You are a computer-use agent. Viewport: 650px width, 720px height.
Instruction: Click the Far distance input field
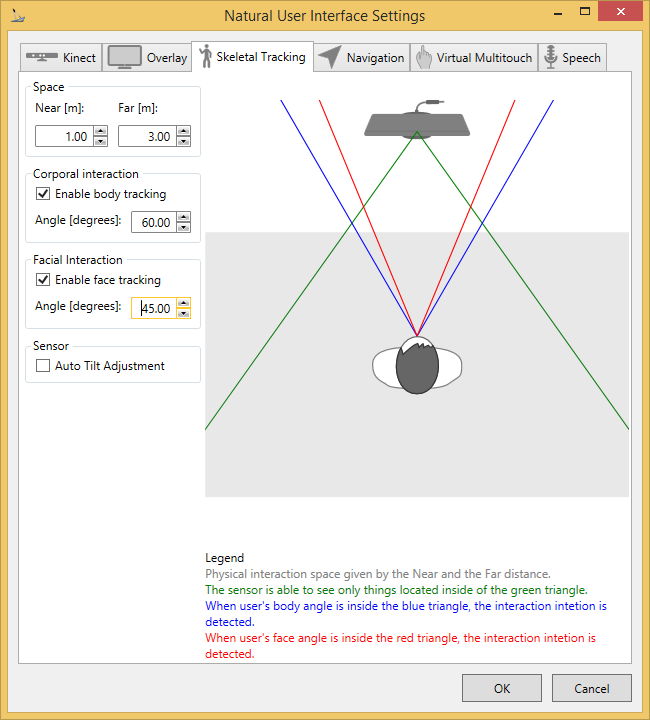(x=145, y=136)
